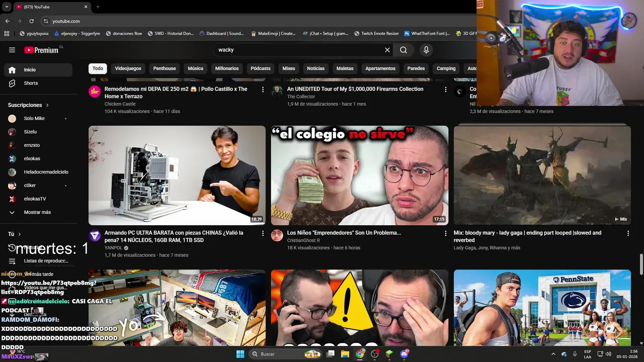Expand Mostrar más subscriptions

(x=38, y=212)
